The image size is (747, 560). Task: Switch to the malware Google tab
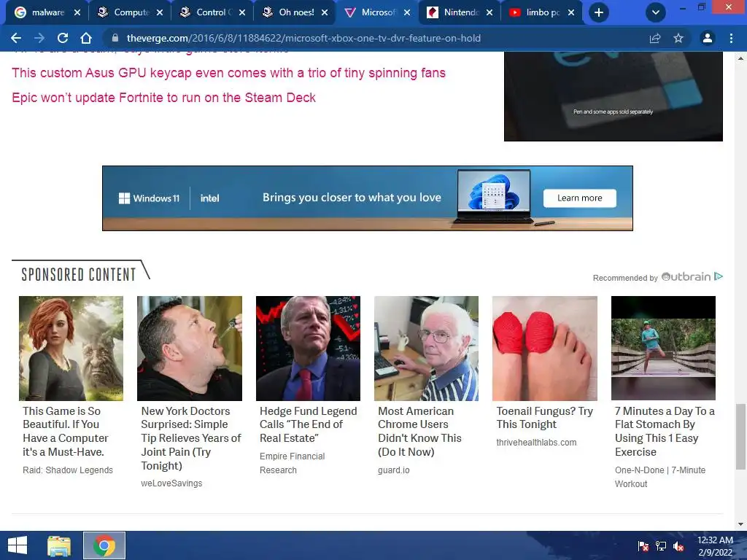coord(40,12)
